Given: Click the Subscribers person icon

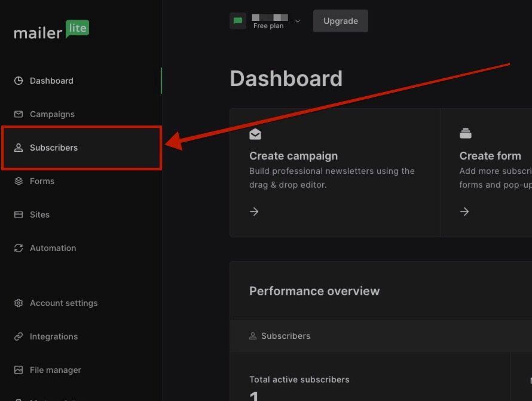Looking at the screenshot, I should click(19, 148).
